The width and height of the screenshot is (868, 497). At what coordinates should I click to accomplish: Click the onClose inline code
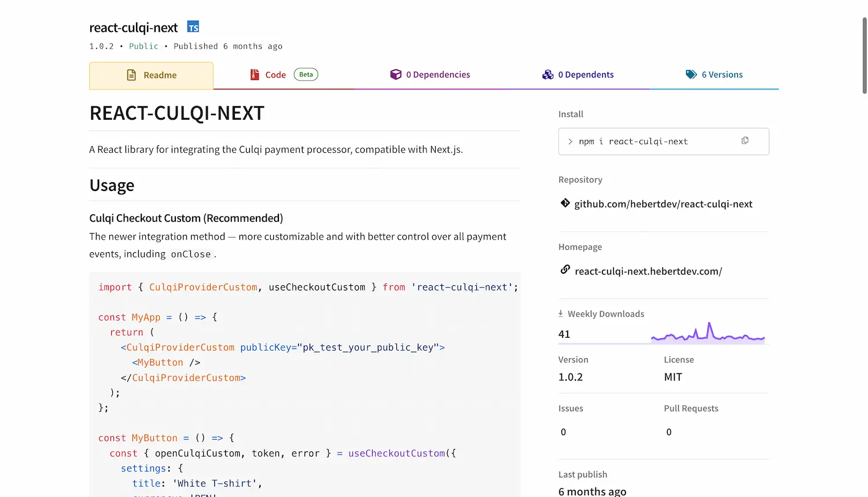pyautogui.click(x=191, y=255)
